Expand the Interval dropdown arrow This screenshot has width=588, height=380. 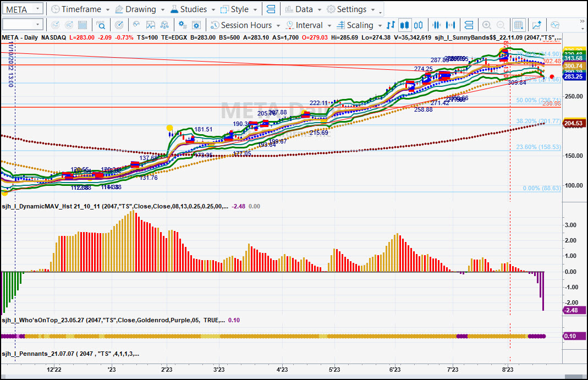tap(329, 25)
